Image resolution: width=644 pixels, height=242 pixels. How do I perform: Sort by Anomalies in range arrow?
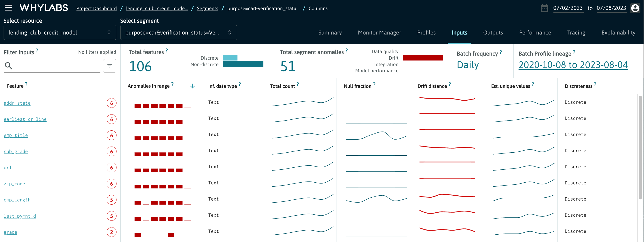(x=192, y=86)
